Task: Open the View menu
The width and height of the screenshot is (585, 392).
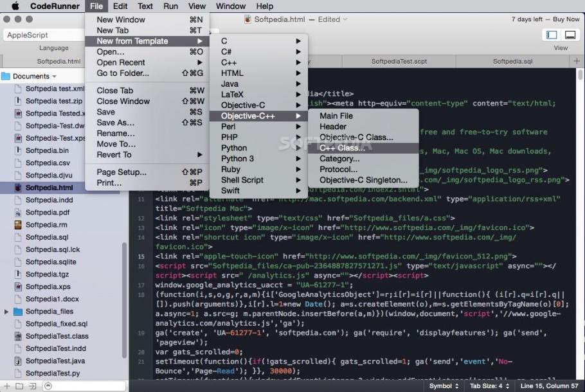Action: point(197,6)
